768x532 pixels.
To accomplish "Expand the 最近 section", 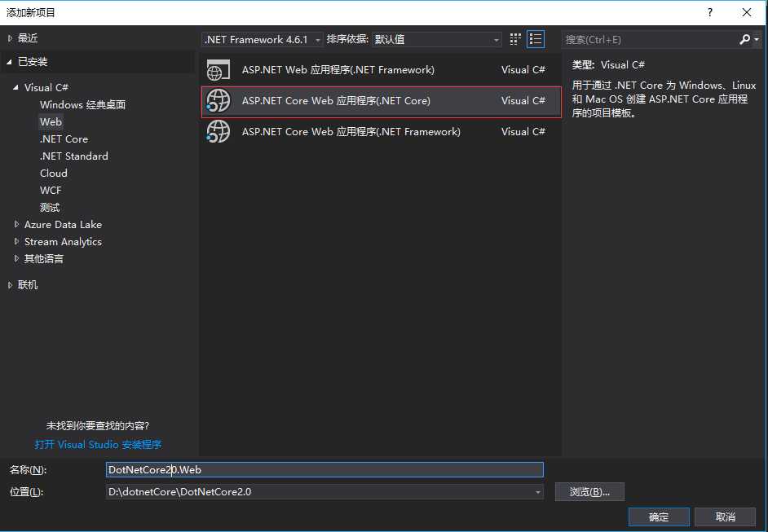I will pyautogui.click(x=10, y=38).
